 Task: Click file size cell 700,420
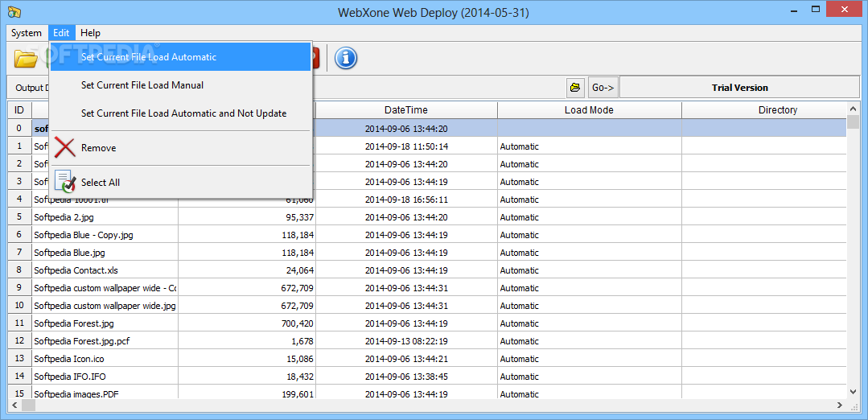(x=247, y=323)
